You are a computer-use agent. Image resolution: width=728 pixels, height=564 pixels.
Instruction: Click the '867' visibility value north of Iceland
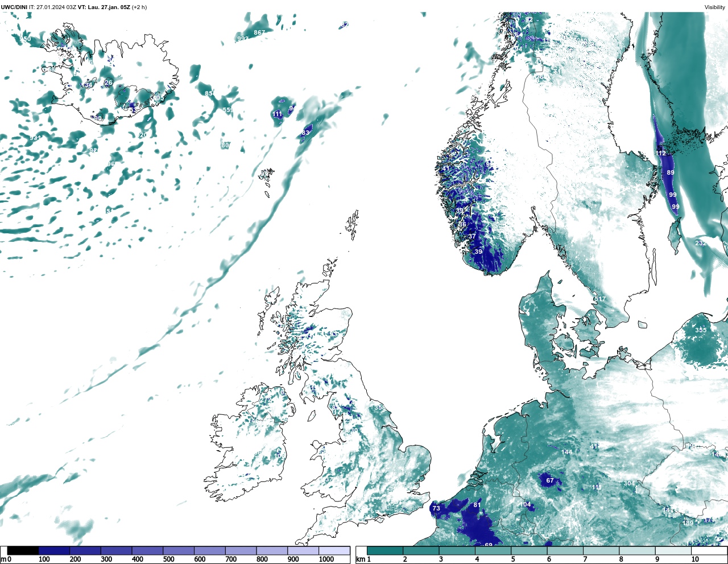tap(259, 32)
